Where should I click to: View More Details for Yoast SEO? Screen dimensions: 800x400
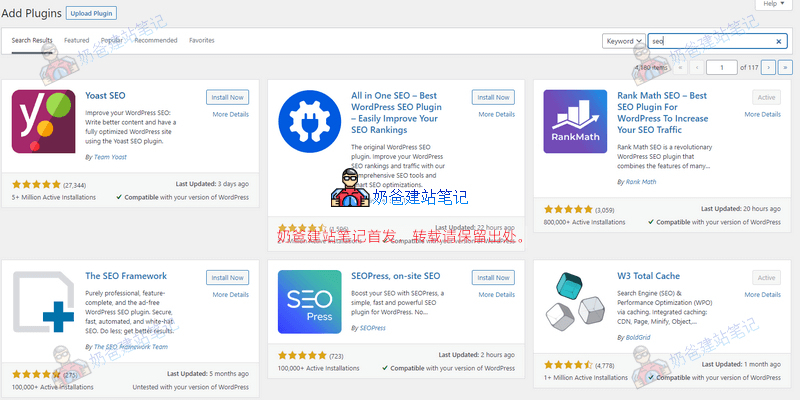tap(231, 114)
